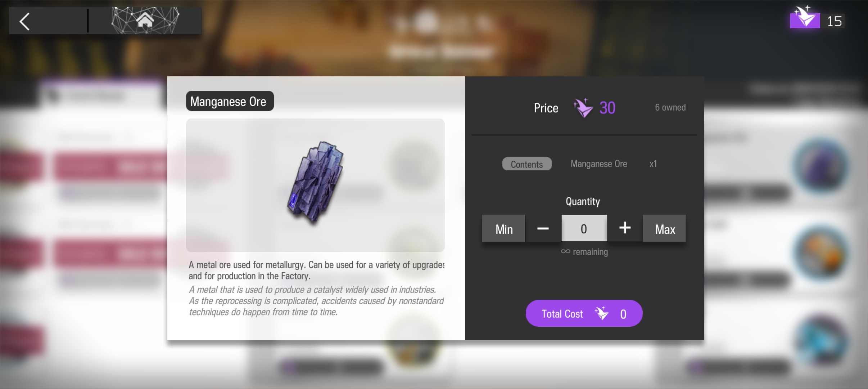Click the currency icon beside Price 30
Viewport: 868px width, 389px height.
tap(583, 108)
